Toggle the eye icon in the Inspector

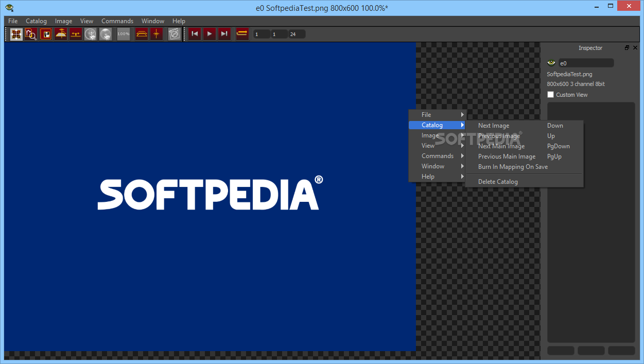tap(551, 63)
